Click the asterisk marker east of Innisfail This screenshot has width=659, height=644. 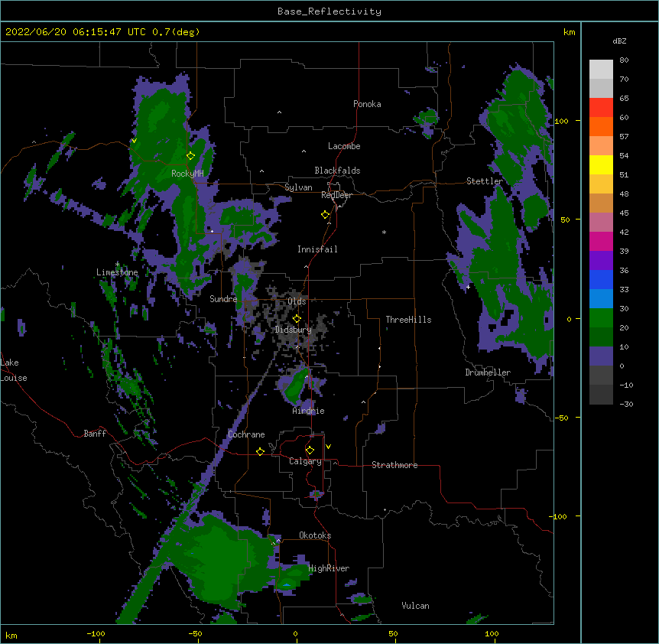[384, 233]
